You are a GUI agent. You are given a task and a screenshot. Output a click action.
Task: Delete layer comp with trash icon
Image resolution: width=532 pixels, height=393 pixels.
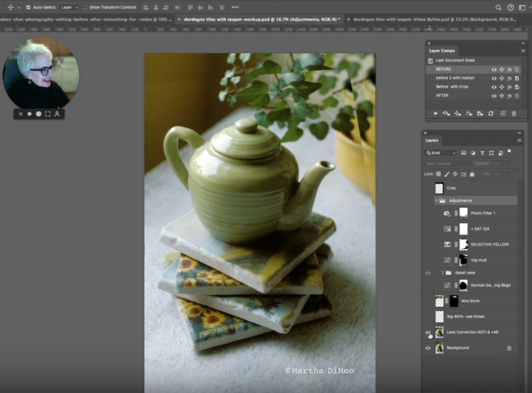click(x=514, y=113)
